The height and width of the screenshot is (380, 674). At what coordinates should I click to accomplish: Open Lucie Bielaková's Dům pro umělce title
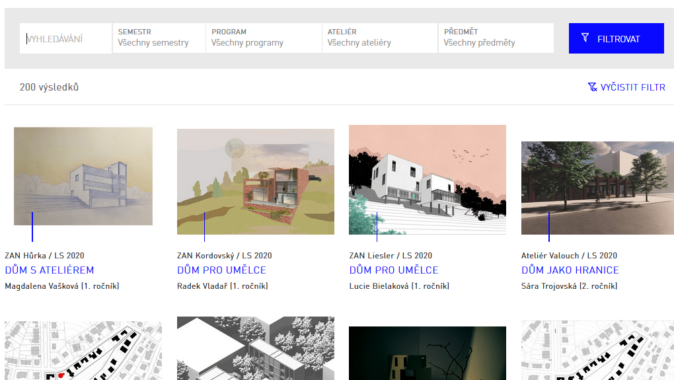(394, 270)
